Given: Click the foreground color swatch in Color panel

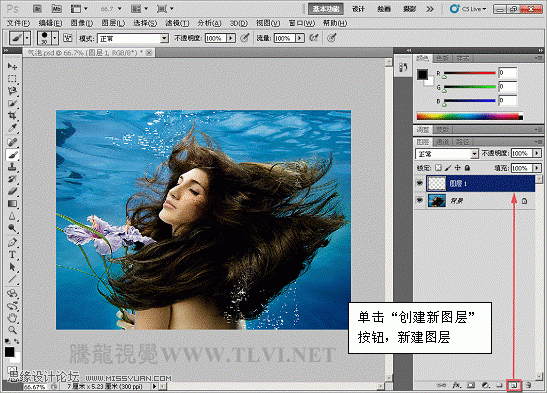Looking at the screenshot, I should (x=422, y=74).
